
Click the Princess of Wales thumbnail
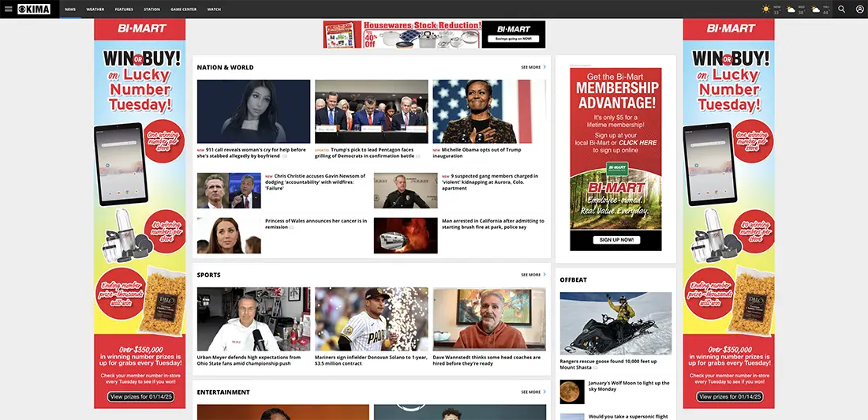[x=229, y=235]
